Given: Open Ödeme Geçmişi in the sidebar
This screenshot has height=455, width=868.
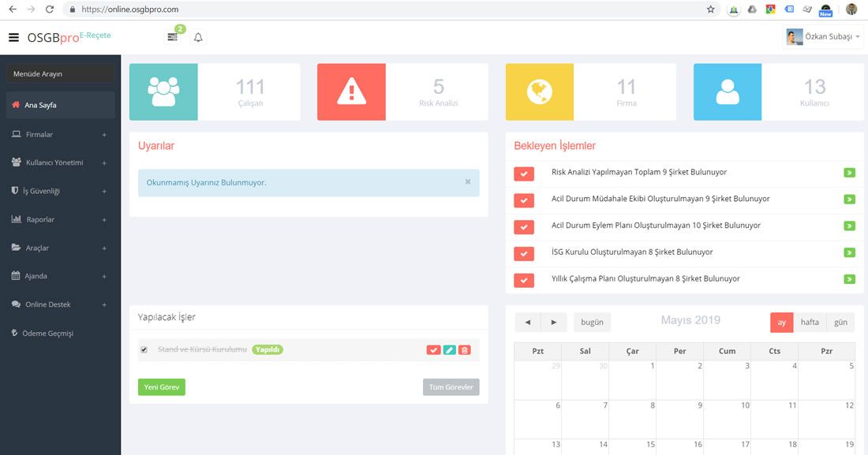Looking at the screenshot, I should coord(47,333).
